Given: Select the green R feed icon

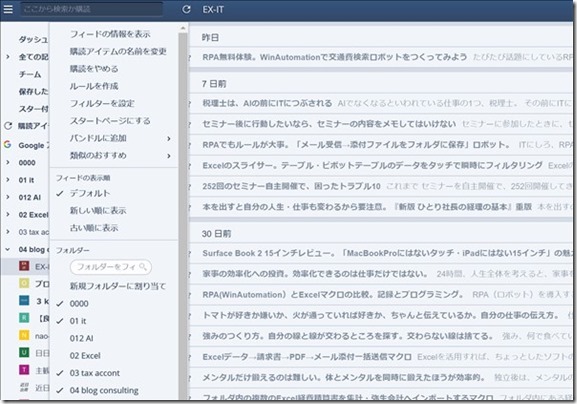Looking at the screenshot, I should tap(24, 318).
